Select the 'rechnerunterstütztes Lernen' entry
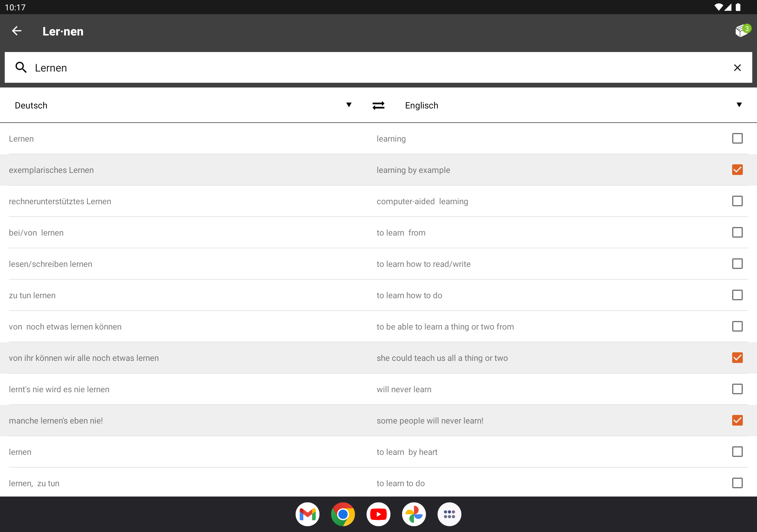The height and width of the screenshot is (532, 757). pyautogui.click(x=60, y=201)
